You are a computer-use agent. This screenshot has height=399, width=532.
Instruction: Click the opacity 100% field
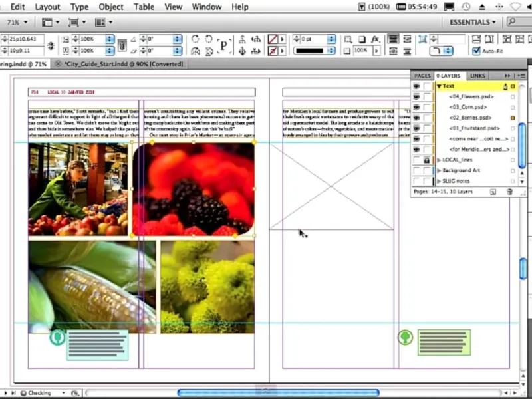(x=362, y=51)
